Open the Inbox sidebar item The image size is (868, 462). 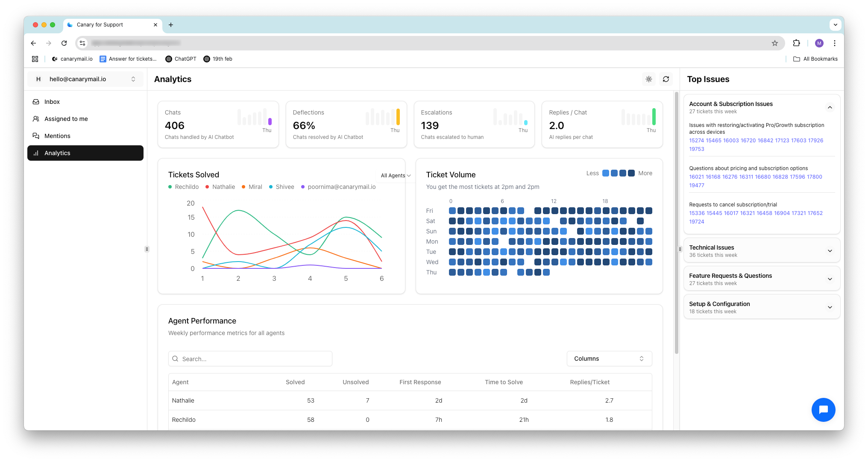point(52,102)
